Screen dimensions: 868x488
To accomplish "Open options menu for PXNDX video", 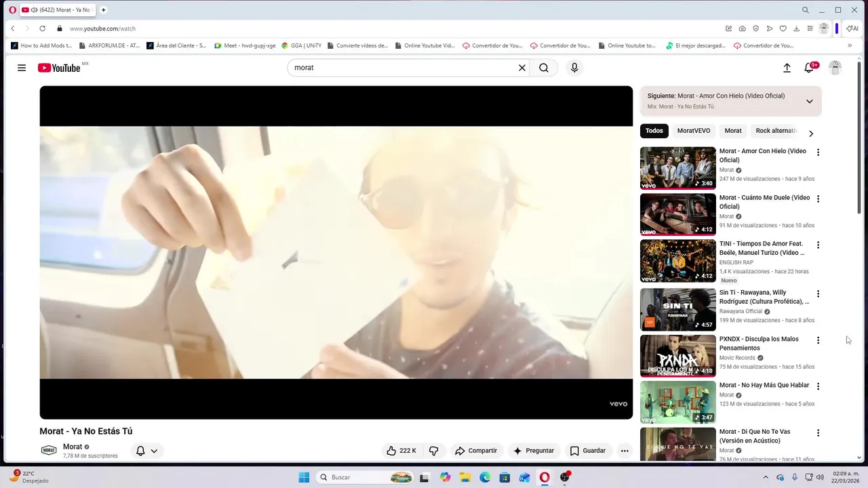I will pyautogui.click(x=818, y=340).
